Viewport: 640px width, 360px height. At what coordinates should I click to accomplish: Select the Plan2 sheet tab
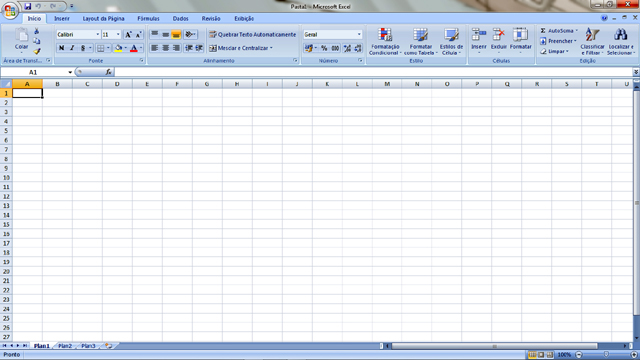(64, 346)
